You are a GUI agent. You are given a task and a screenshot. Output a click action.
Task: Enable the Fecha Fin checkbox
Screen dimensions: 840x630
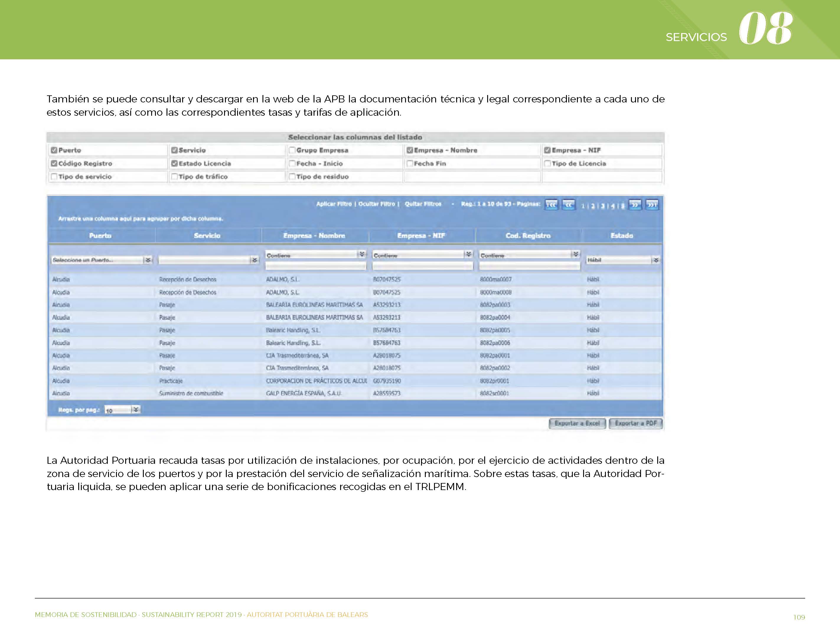pyautogui.click(x=410, y=163)
